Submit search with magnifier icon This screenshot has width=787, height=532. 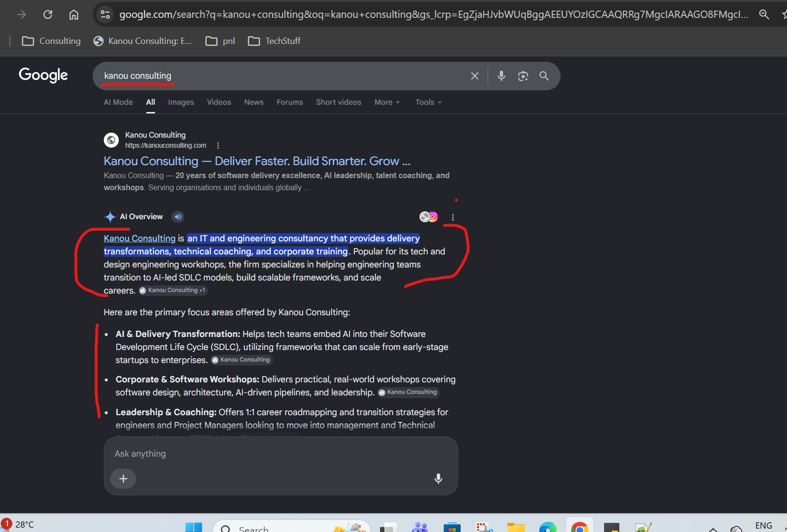point(544,76)
